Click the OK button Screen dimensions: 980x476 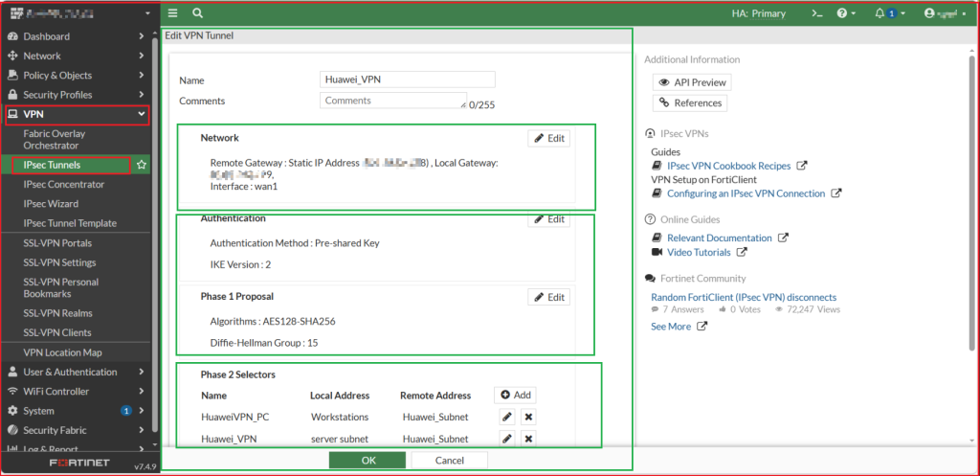point(368,461)
